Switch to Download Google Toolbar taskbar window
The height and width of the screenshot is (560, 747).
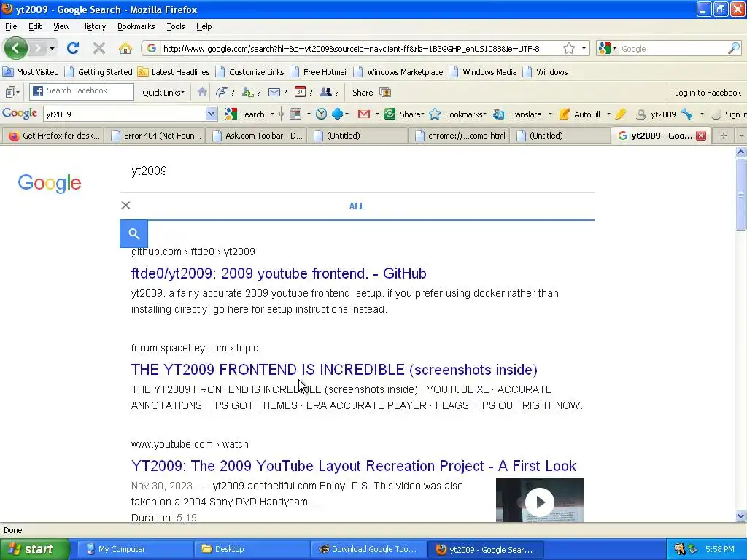[368, 549]
